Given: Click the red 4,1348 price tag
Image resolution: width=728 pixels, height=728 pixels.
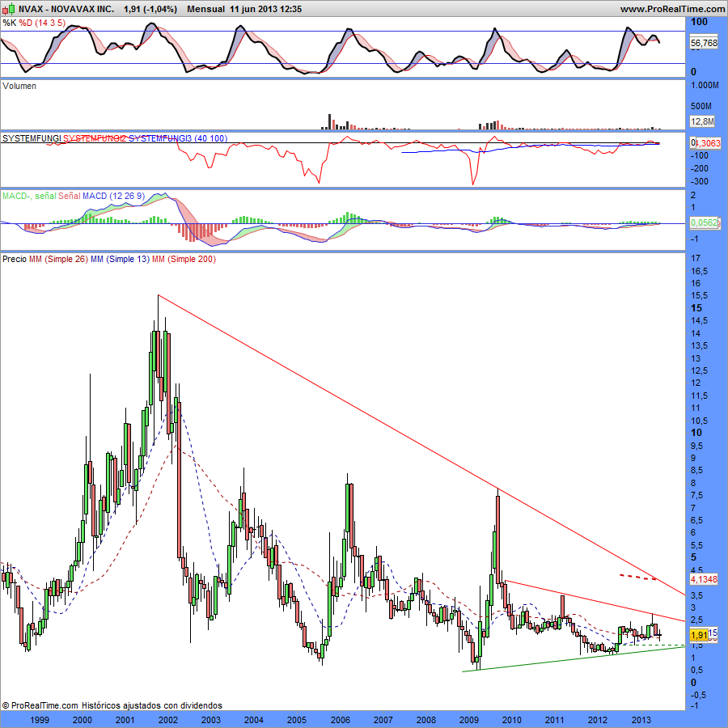Looking at the screenshot, I should [x=704, y=579].
